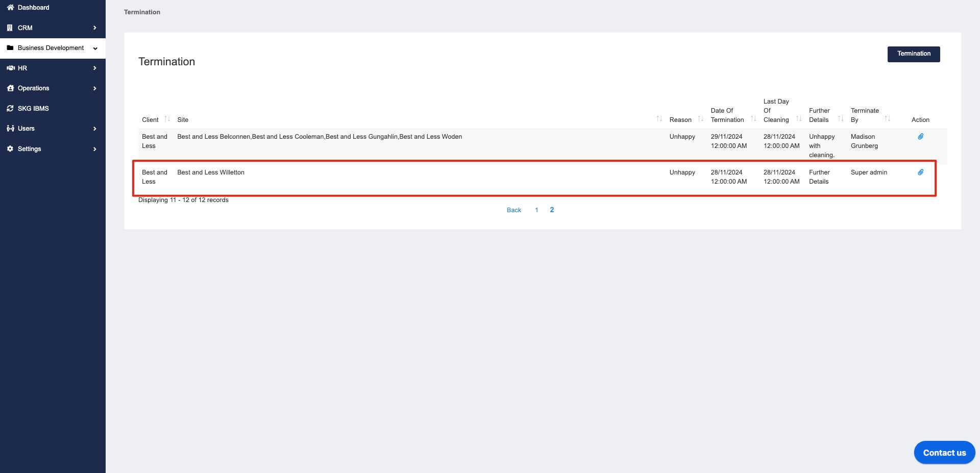
Task: Click the Operations icon in sidebar
Action: pos(10,88)
